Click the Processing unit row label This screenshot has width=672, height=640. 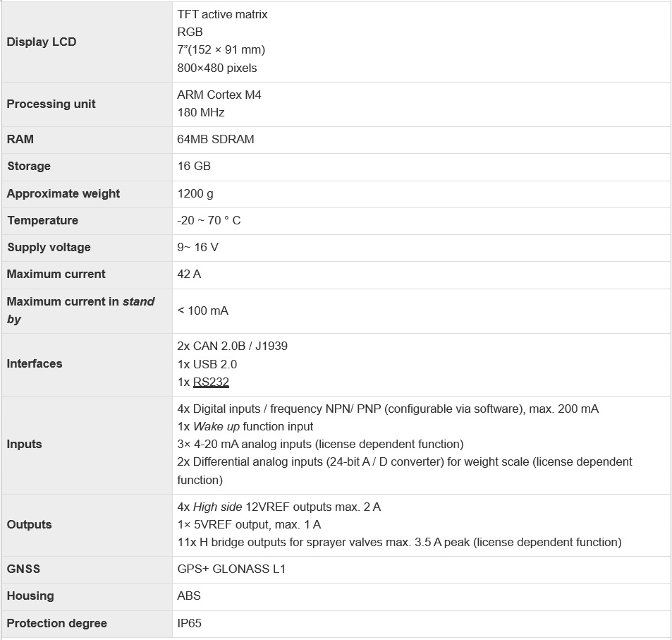coord(51,104)
